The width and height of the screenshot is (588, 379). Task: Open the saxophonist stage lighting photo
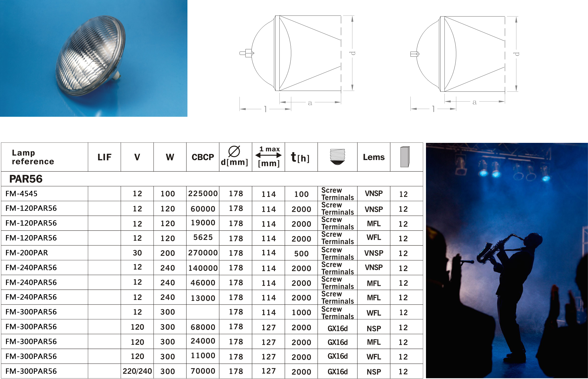click(x=507, y=261)
